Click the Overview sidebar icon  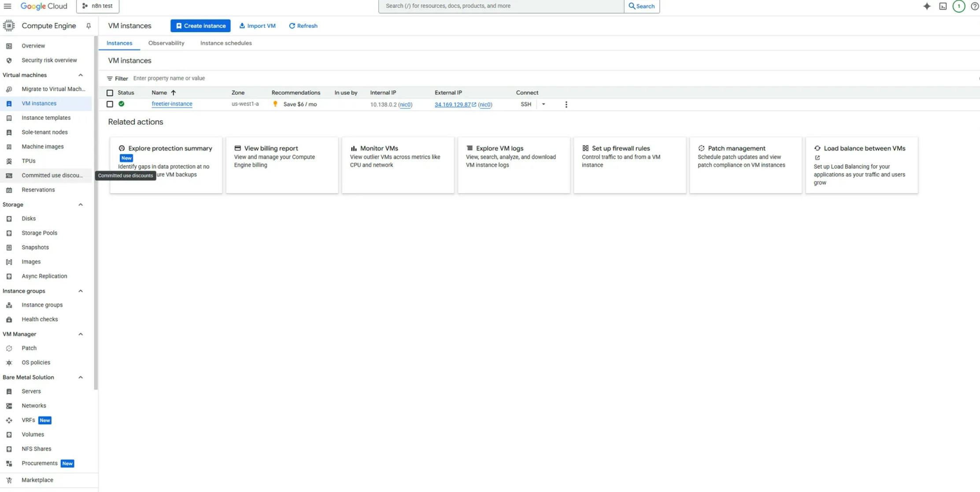(x=9, y=46)
